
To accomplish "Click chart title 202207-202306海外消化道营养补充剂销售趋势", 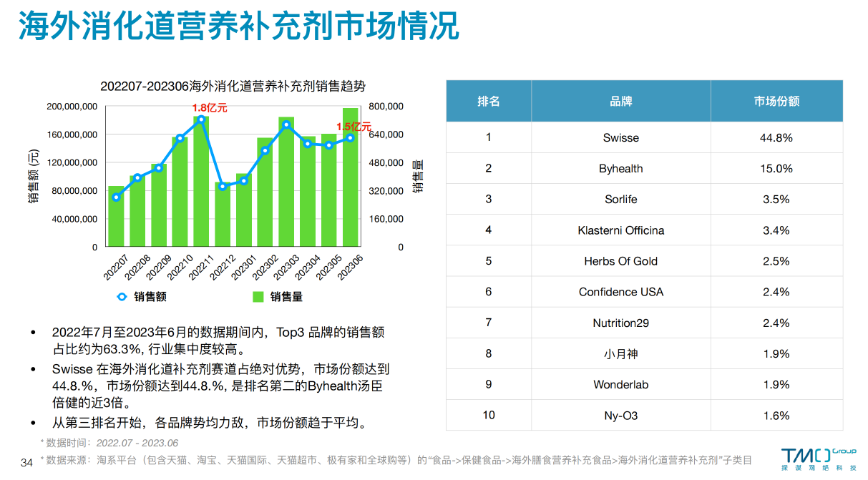I will (233, 87).
